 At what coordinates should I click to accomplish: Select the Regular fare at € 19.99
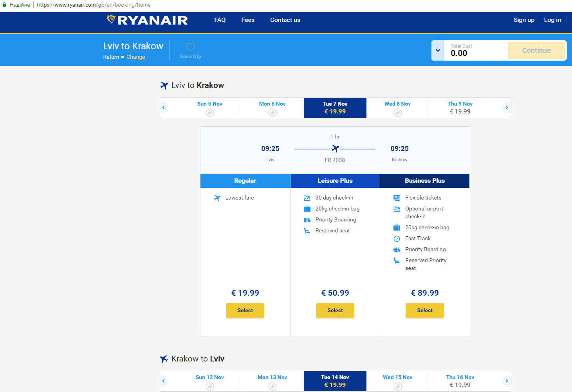(x=245, y=311)
